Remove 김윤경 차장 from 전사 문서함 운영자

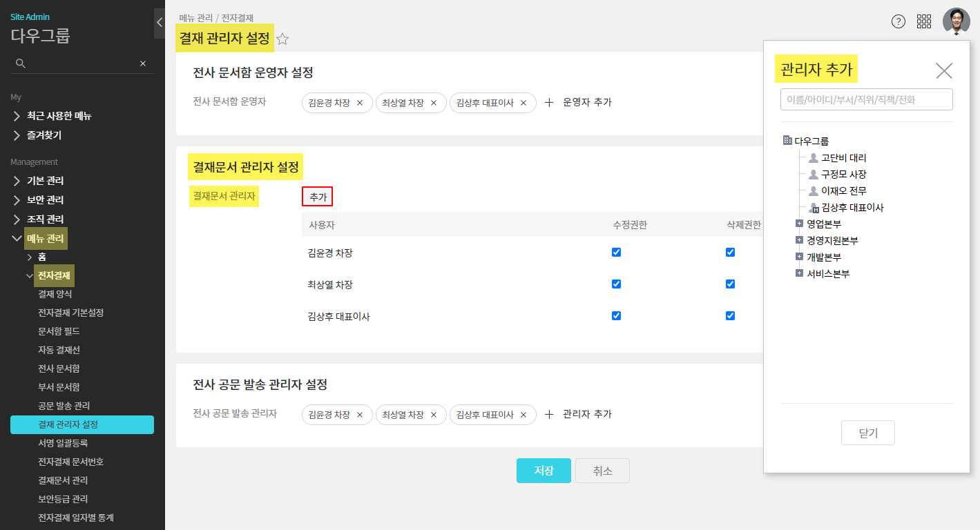click(x=360, y=103)
